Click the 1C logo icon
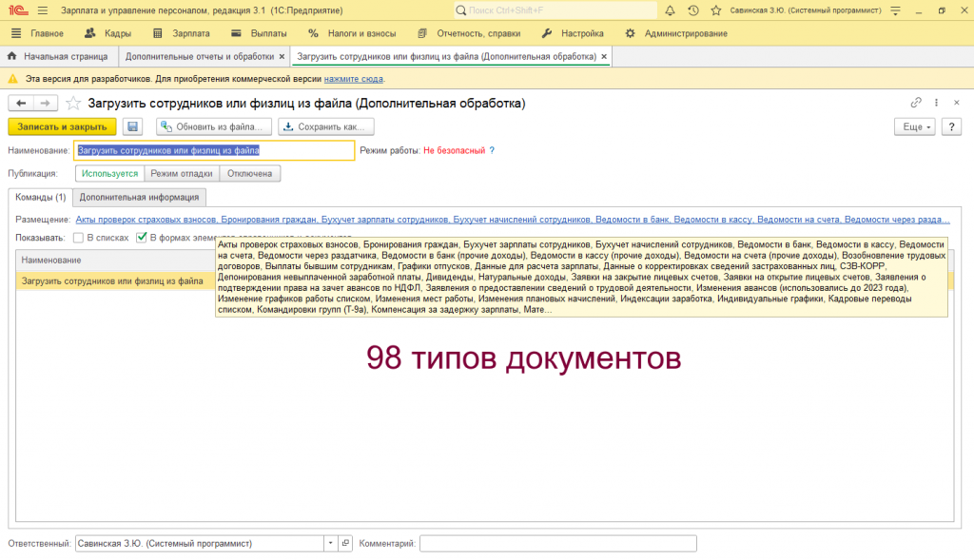The width and height of the screenshot is (974, 560). coord(18,10)
